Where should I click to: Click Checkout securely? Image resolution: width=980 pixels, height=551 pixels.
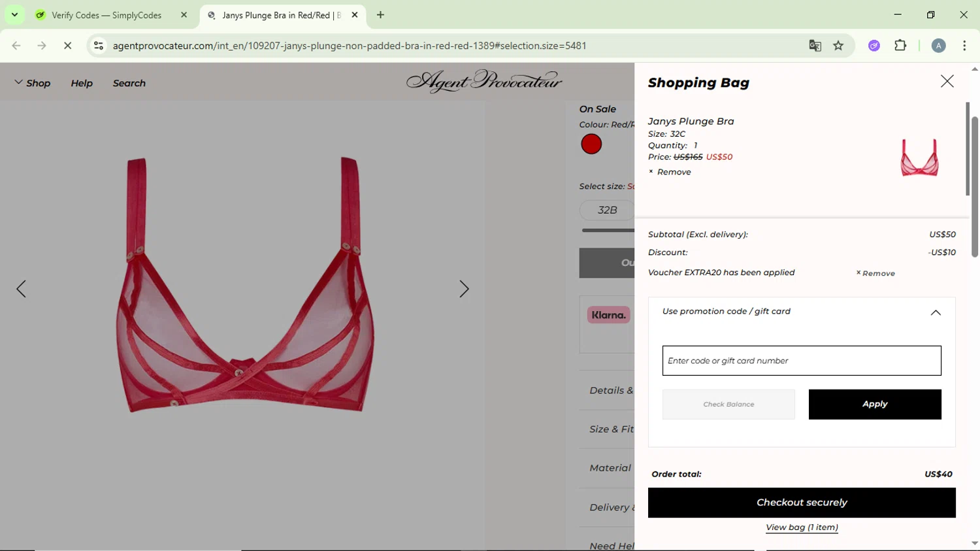coord(802,503)
